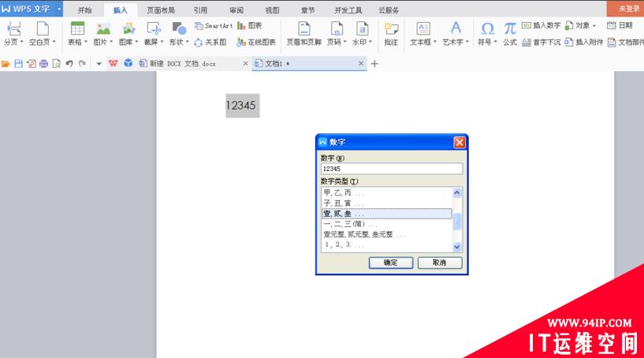Select 壹元整, 贰元整 number type
Screen dimensions: 644x358
click(x=386, y=235)
